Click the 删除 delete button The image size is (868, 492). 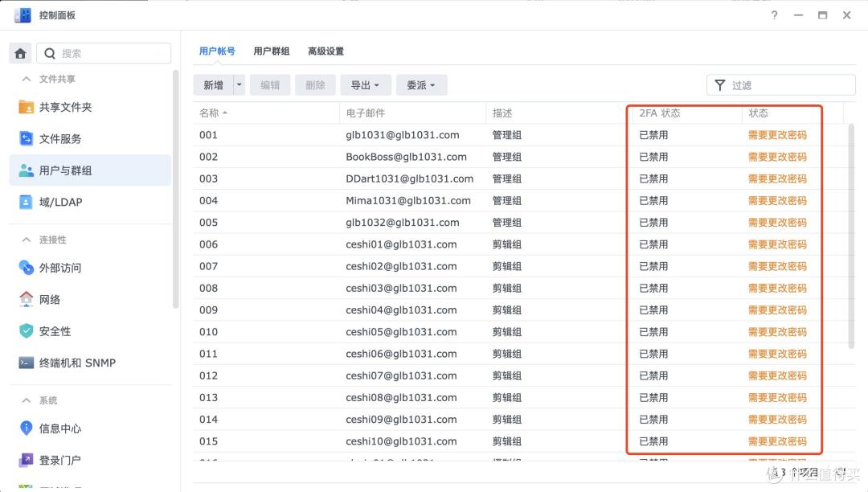316,85
